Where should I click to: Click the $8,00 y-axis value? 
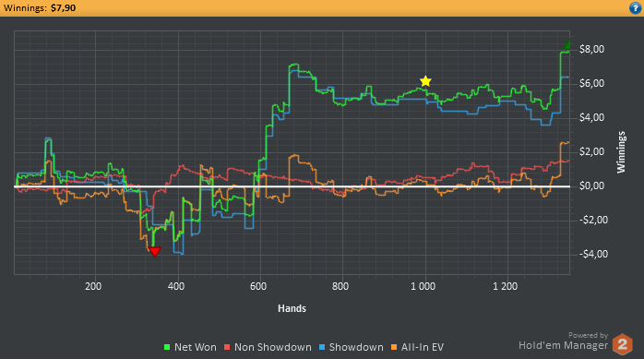point(591,49)
